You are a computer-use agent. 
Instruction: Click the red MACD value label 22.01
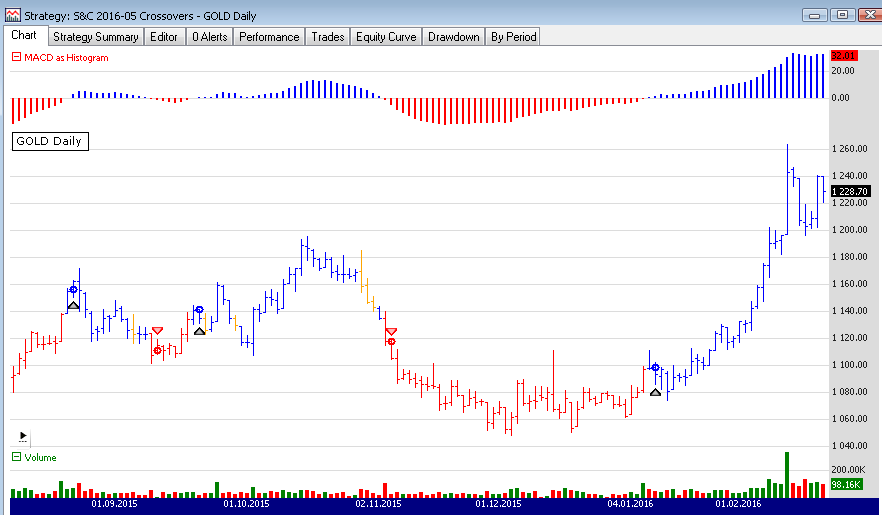pyautogui.click(x=843, y=56)
